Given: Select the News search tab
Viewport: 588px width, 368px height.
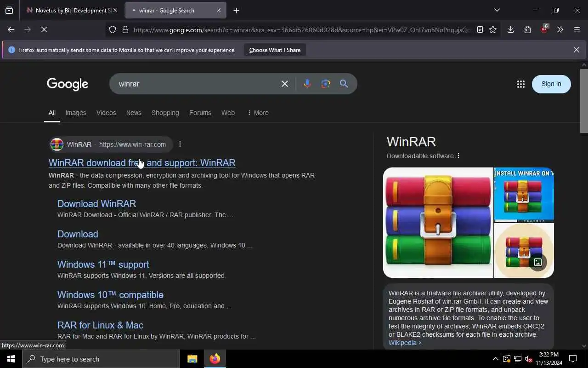Looking at the screenshot, I should pyautogui.click(x=134, y=113).
